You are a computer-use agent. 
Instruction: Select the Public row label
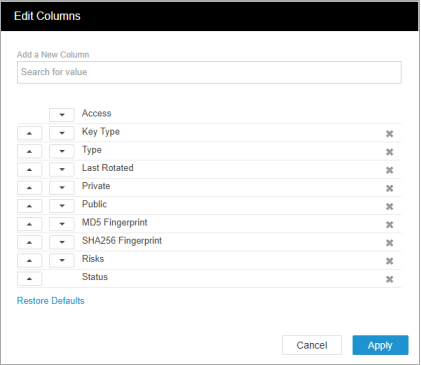click(x=95, y=204)
